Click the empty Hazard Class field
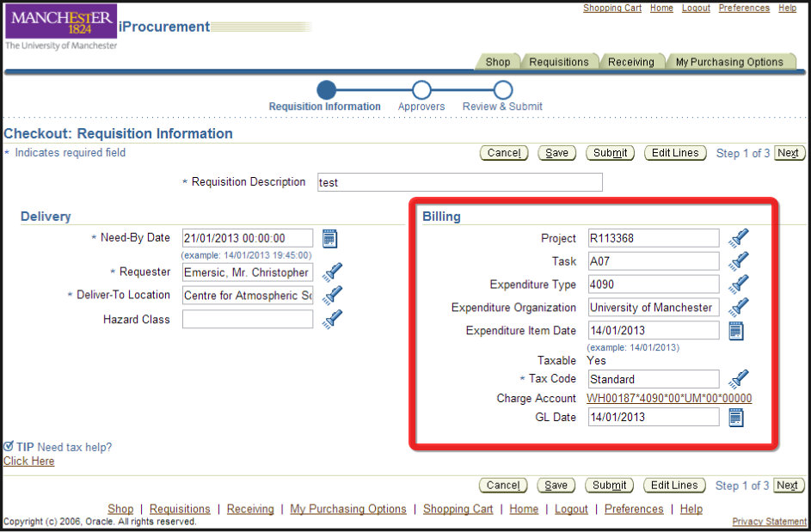 [x=248, y=319]
